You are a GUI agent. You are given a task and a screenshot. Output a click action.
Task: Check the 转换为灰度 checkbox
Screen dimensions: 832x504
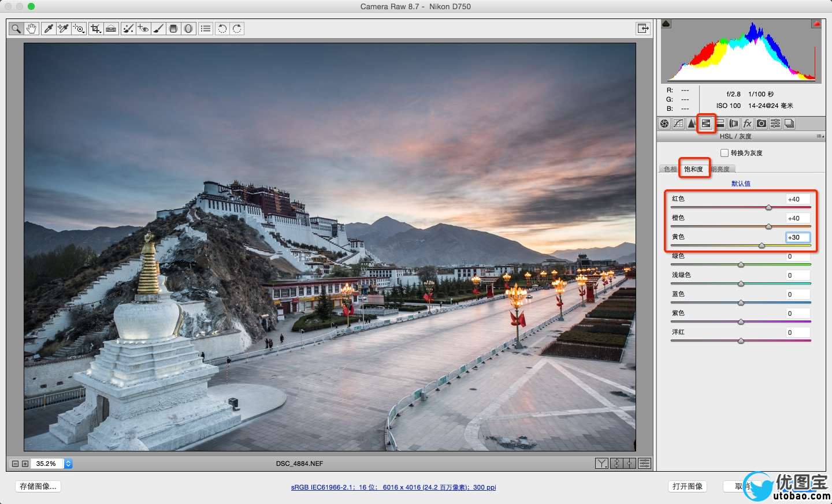[725, 153]
